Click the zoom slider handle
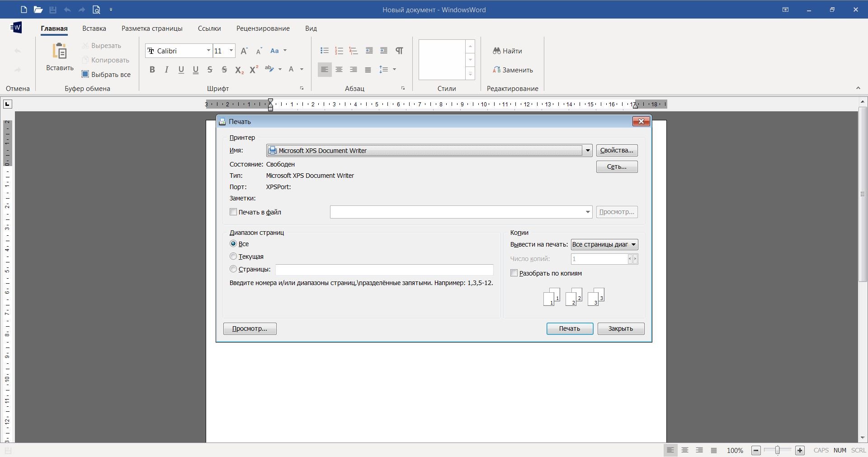 [x=777, y=450]
